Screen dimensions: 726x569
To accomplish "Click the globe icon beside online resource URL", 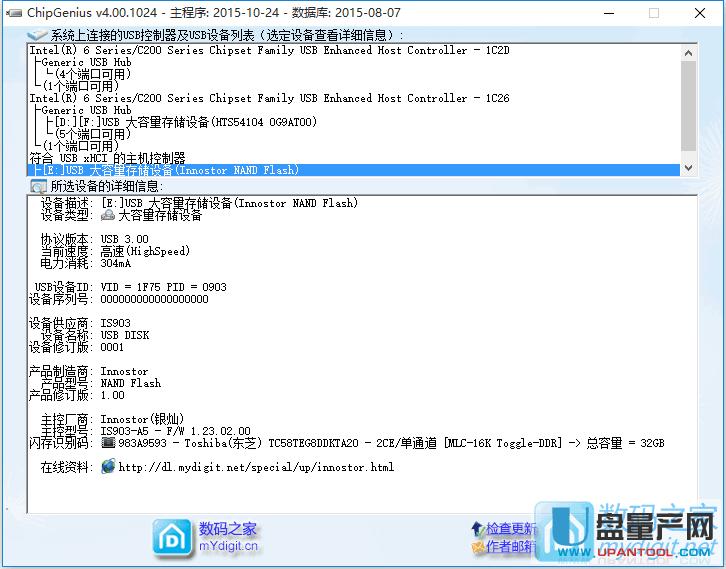I will 108,466.
